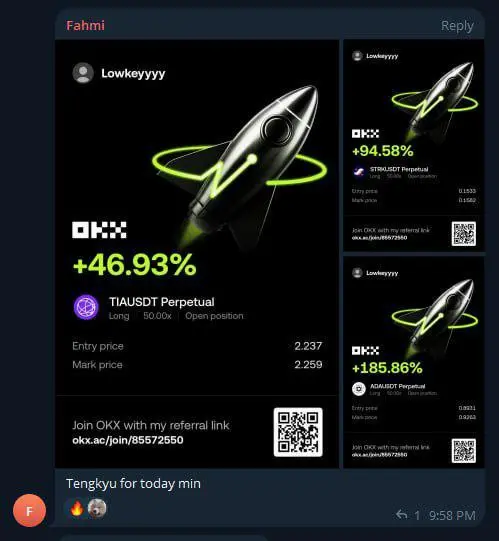Click the purple TIA coin icon
Screen dimensions: 499x541
(86, 307)
